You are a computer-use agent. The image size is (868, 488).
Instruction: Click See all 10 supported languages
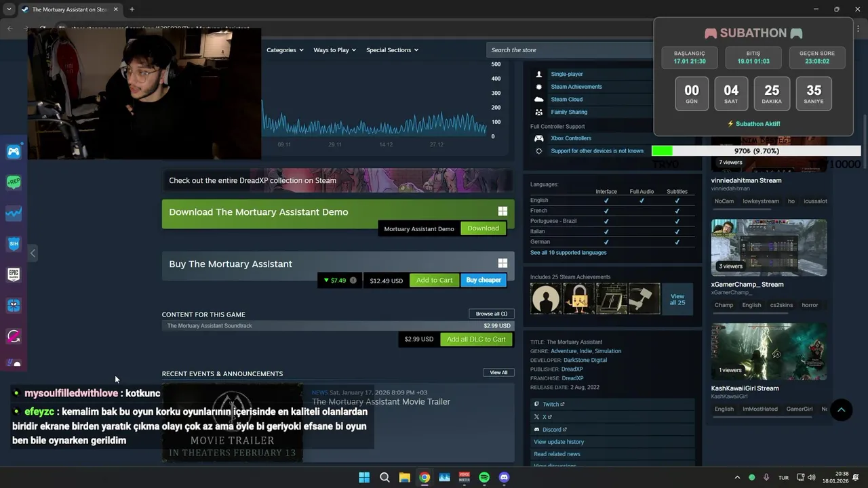click(568, 253)
